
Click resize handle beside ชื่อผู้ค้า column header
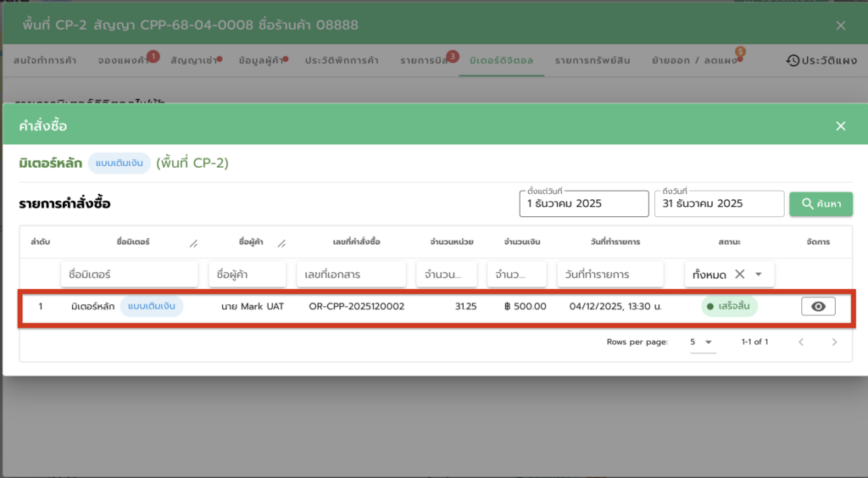tap(281, 243)
